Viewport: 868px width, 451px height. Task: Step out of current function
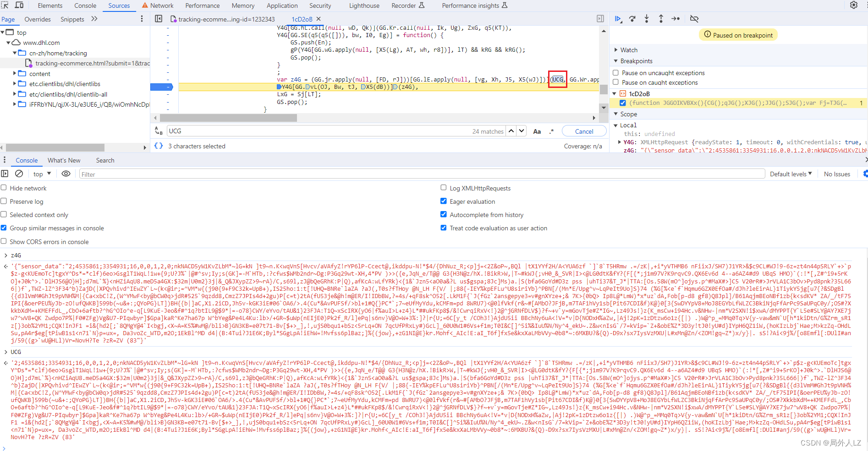(x=661, y=19)
